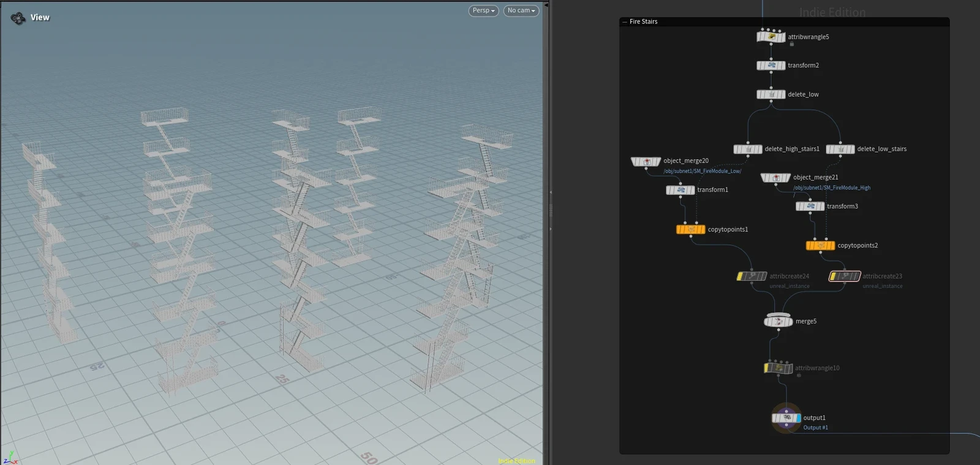The image size is (980, 465).
Task: Toggle the bypass flag on attribcreate24
Action: pos(741,276)
